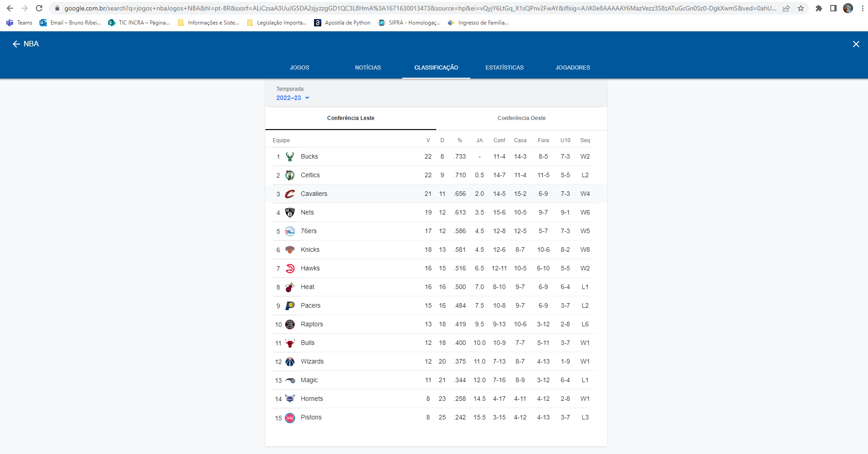This screenshot has height=454, width=868.
Task: Click Nets streak value W6
Action: [x=585, y=213]
